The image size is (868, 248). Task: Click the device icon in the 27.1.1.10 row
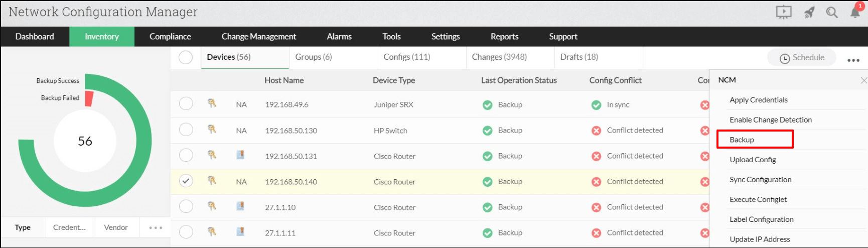(x=240, y=207)
